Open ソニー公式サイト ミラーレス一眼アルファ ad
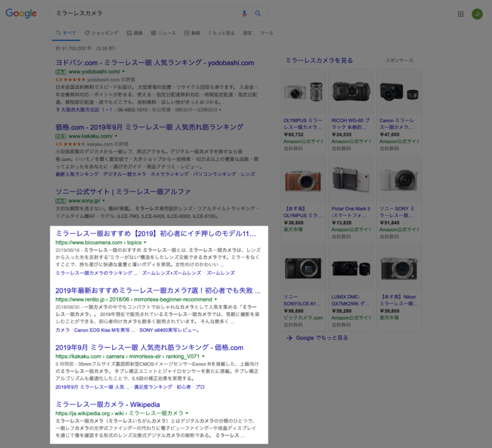492x448 pixels. tap(123, 191)
